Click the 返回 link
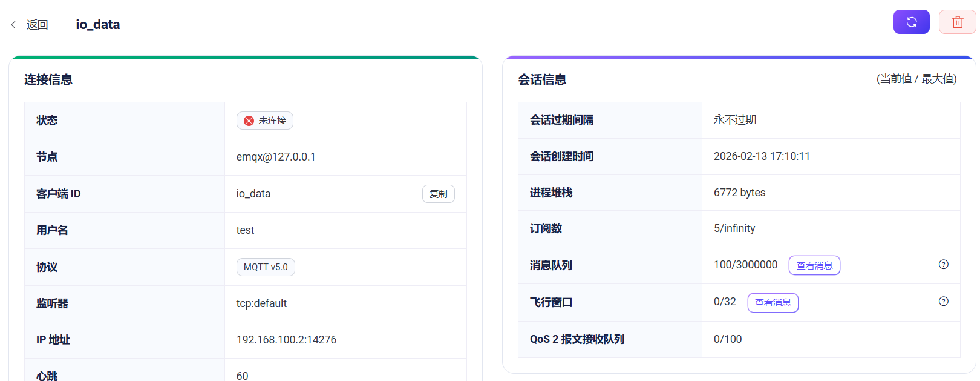The image size is (980, 381). pos(37,25)
